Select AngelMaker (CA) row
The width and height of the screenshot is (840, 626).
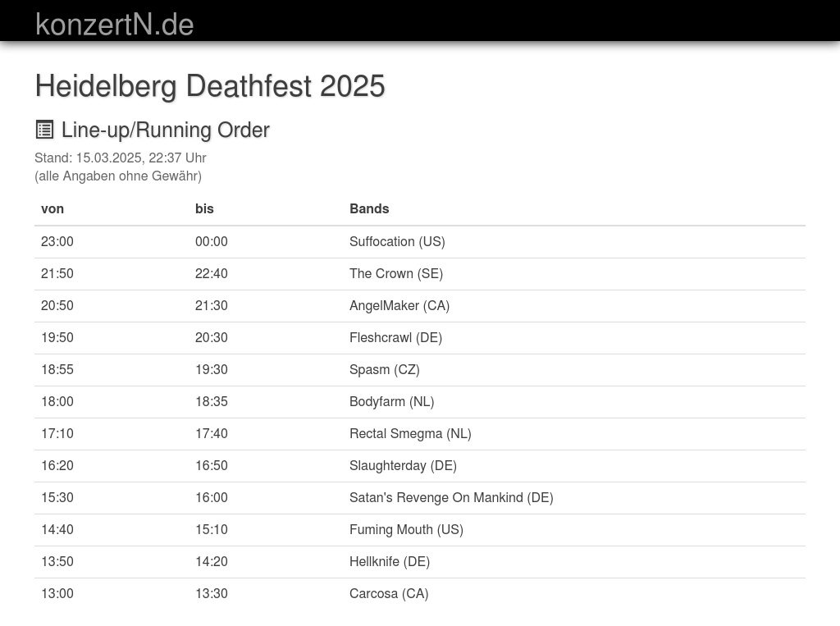pos(399,305)
